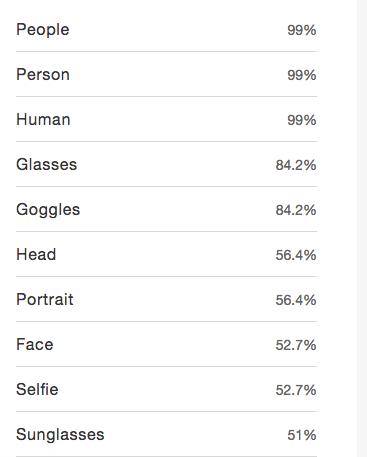Click the 56.4% value for Portrait
Viewport: 367px width, 457px height.
[296, 300]
